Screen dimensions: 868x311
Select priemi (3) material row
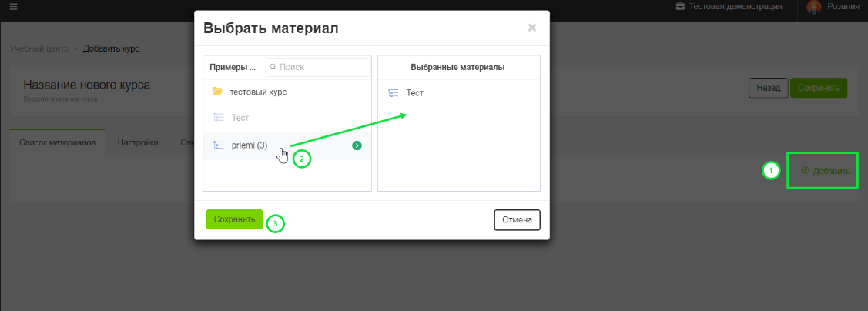tap(287, 146)
